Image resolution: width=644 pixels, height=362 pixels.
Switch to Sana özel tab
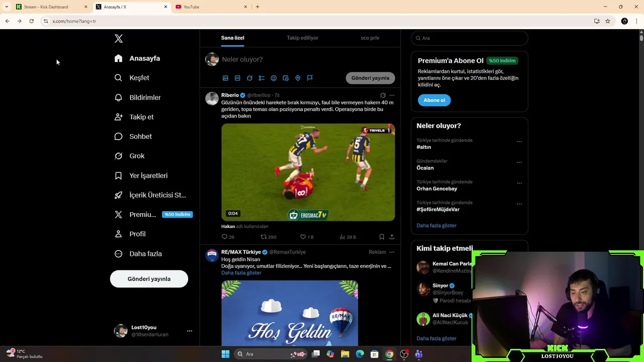[x=232, y=38]
